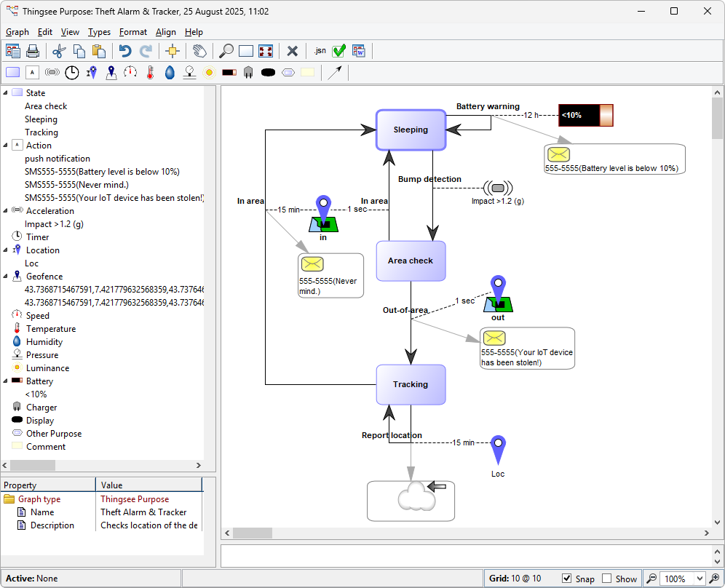Click the magnifying glass zoom tool

tap(226, 51)
